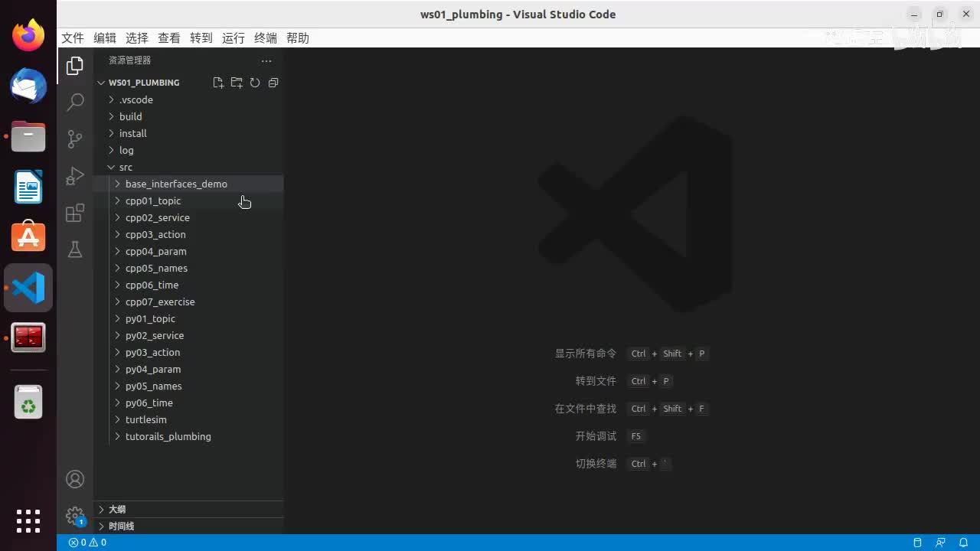Open the 文件 menu

[73, 38]
